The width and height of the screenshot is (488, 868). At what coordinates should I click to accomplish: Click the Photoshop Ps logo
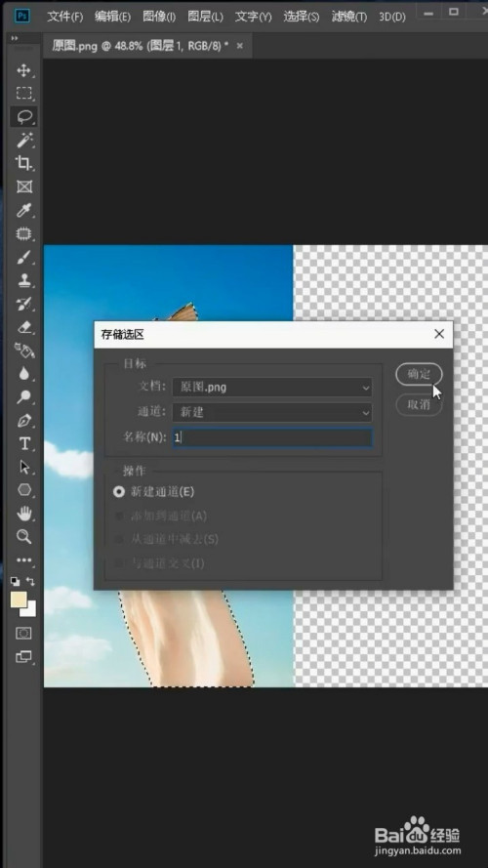pos(22,16)
